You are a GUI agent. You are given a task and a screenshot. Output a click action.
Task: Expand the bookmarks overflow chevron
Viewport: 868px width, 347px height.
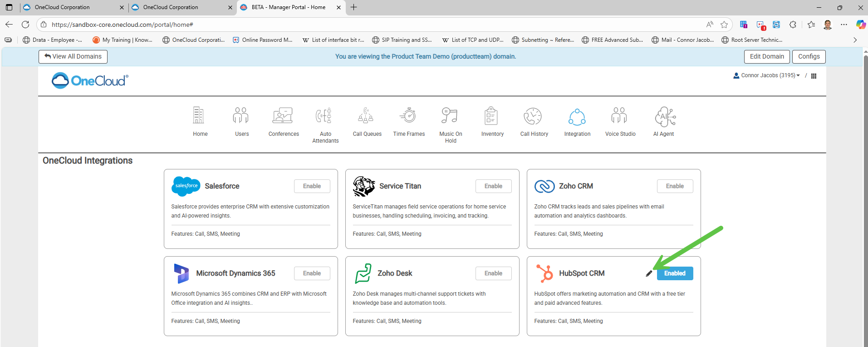point(855,40)
